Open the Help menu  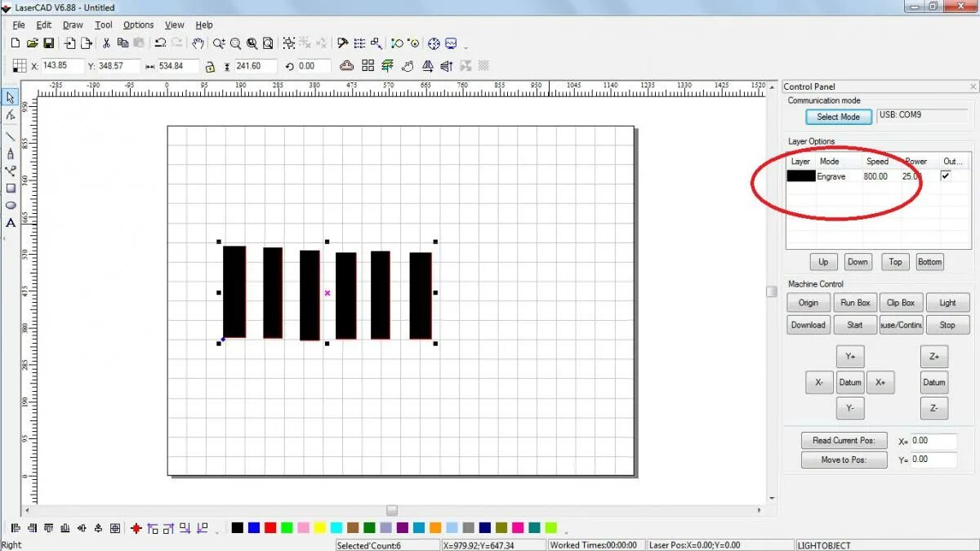(x=204, y=25)
